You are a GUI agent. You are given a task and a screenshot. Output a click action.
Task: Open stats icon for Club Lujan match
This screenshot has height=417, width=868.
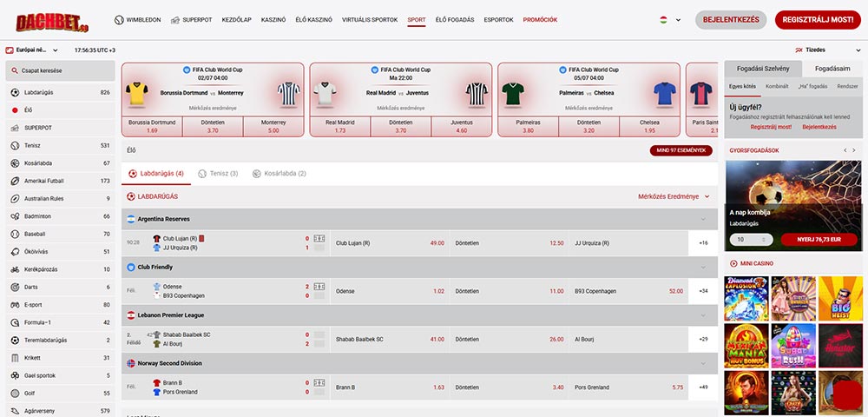pyautogui.click(x=319, y=238)
